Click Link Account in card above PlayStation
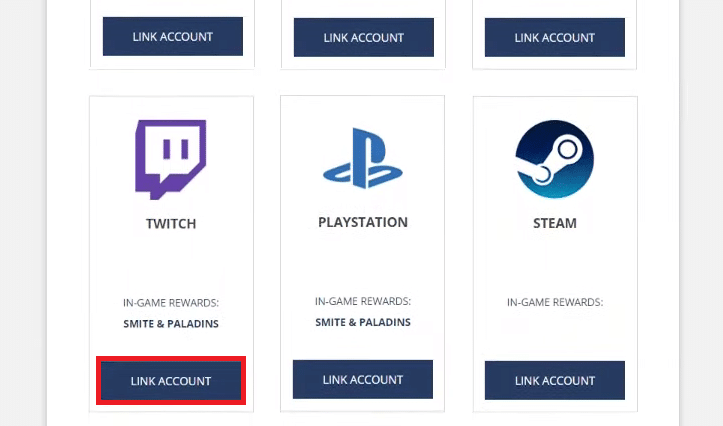 [364, 37]
